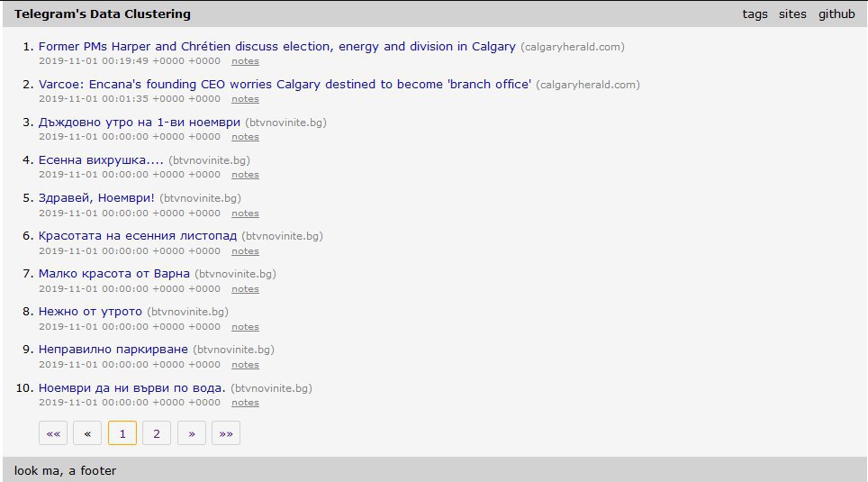This screenshot has width=868, height=482.
Task: Open notes for Красотата на есенния листопад
Action: (245, 251)
